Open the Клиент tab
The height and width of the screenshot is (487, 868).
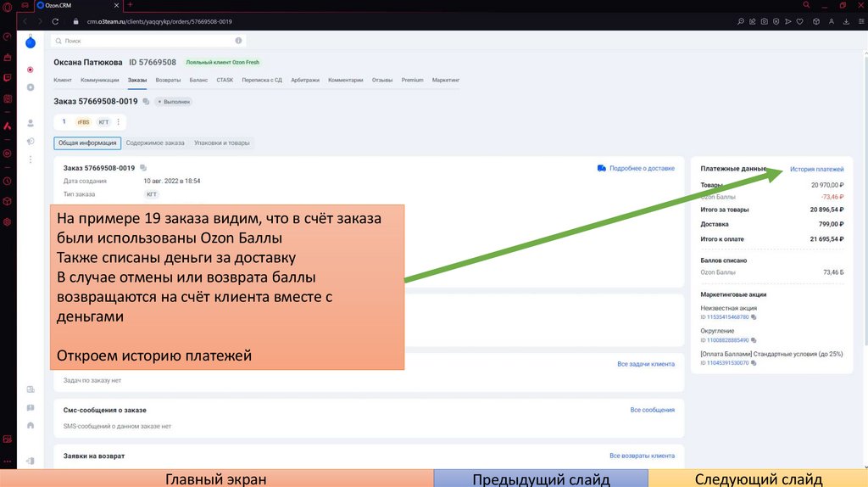[63, 80]
